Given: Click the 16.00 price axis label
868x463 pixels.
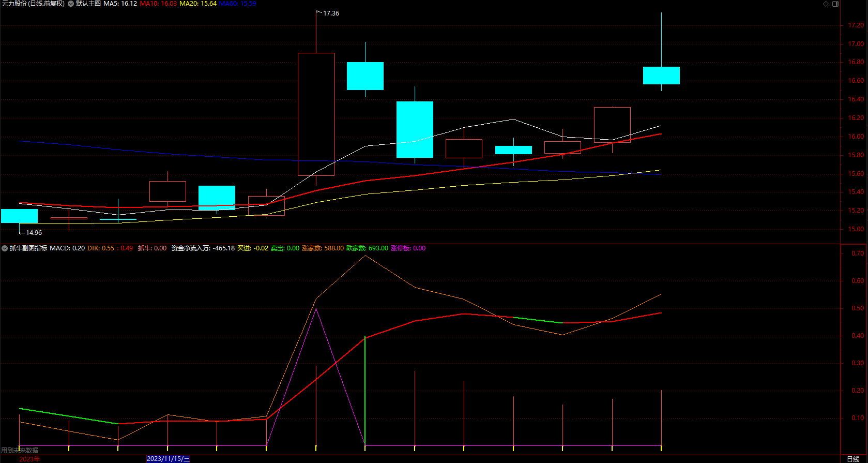Looking at the screenshot, I should (856, 137).
